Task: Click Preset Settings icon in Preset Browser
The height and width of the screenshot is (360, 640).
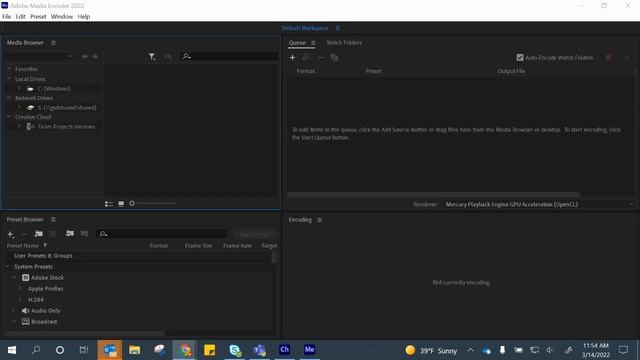Action: point(53,233)
